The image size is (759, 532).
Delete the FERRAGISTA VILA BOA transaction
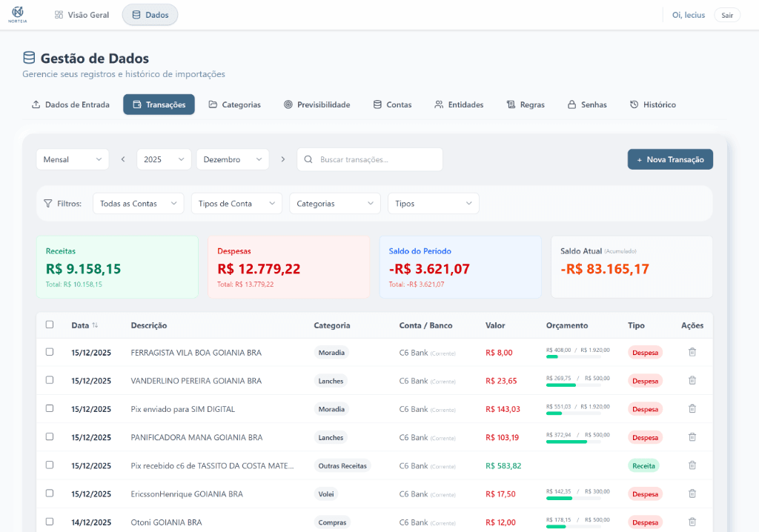(x=692, y=353)
